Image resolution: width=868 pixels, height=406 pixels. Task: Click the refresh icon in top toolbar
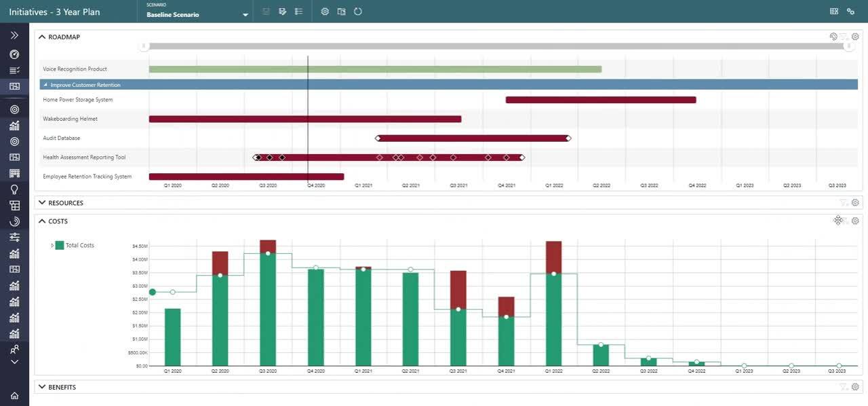(x=358, y=12)
